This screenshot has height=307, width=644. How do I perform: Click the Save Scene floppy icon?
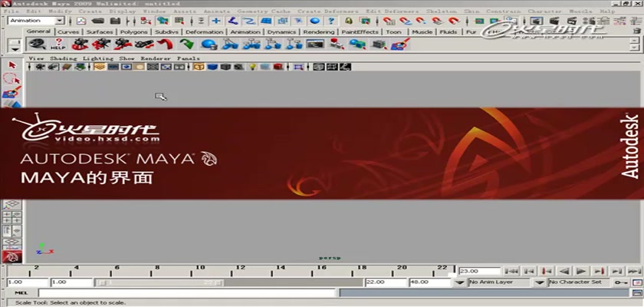[x=116, y=21]
